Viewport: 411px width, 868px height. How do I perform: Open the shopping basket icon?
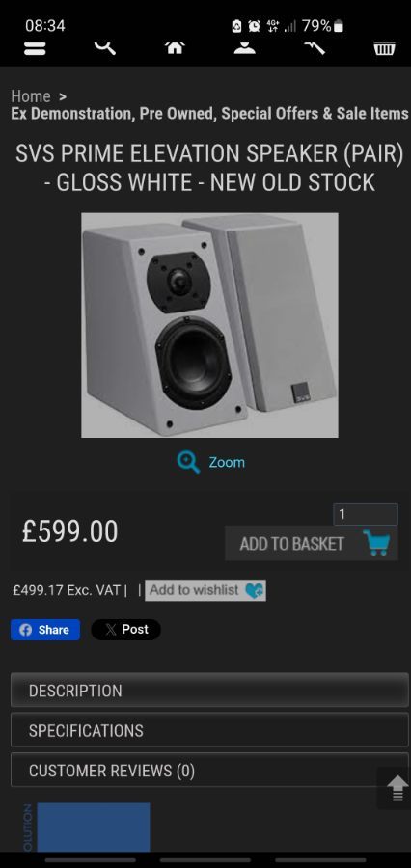pyautogui.click(x=384, y=49)
